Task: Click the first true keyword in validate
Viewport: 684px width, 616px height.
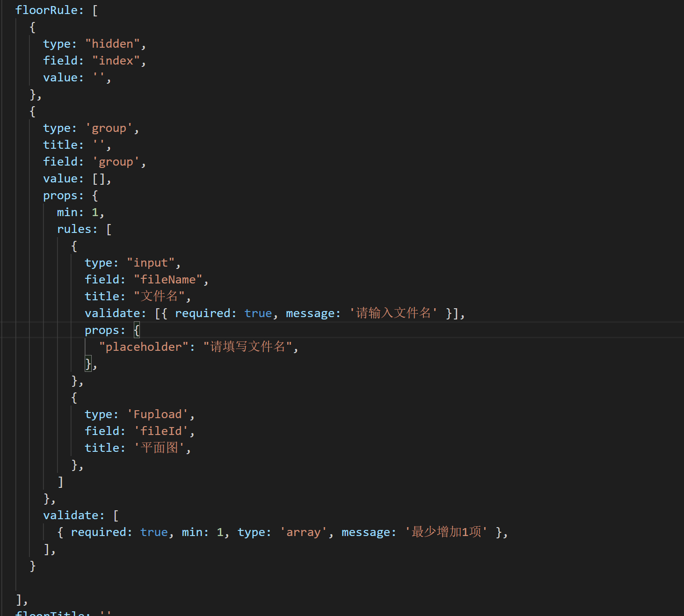Action: [x=258, y=312]
